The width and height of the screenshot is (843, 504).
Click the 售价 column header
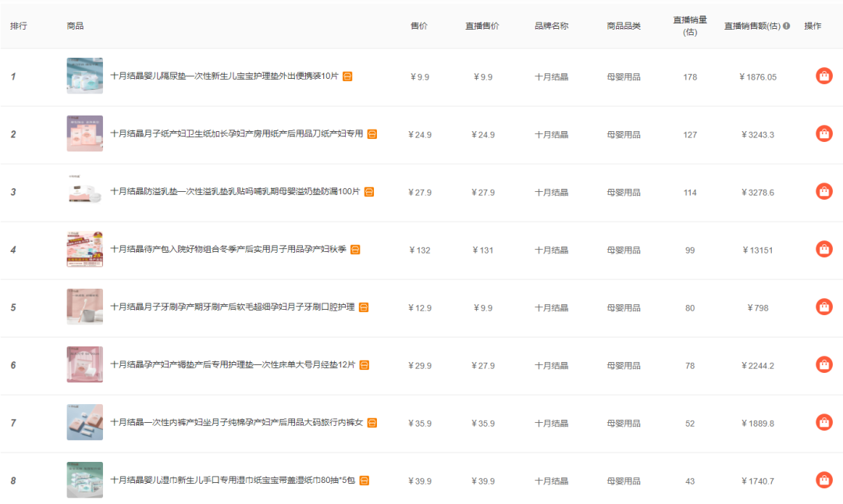[419, 26]
